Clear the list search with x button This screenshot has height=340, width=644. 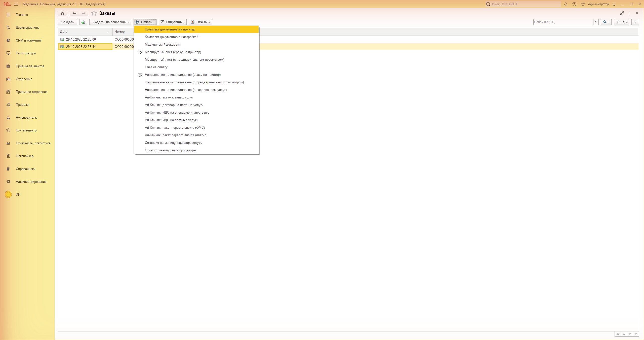[596, 22]
